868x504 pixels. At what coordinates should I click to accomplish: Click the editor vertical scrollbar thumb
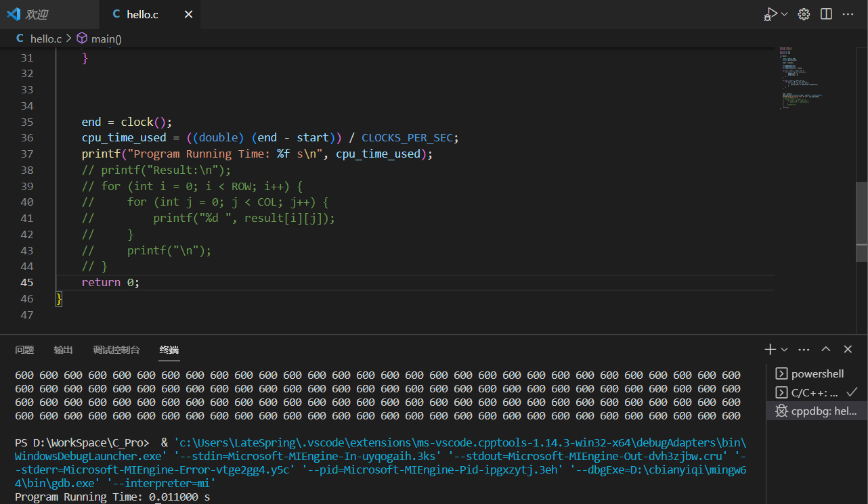861,221
